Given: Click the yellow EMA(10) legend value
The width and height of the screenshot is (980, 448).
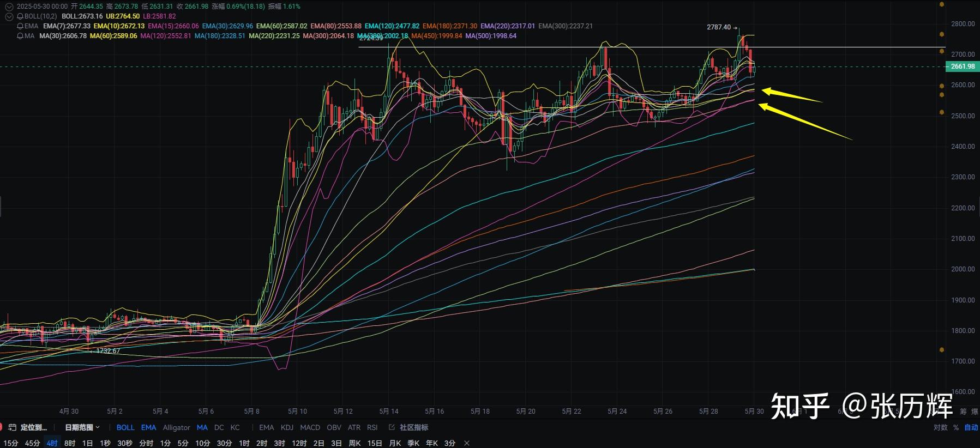Looking at the screenshot, I should [119, 26].
